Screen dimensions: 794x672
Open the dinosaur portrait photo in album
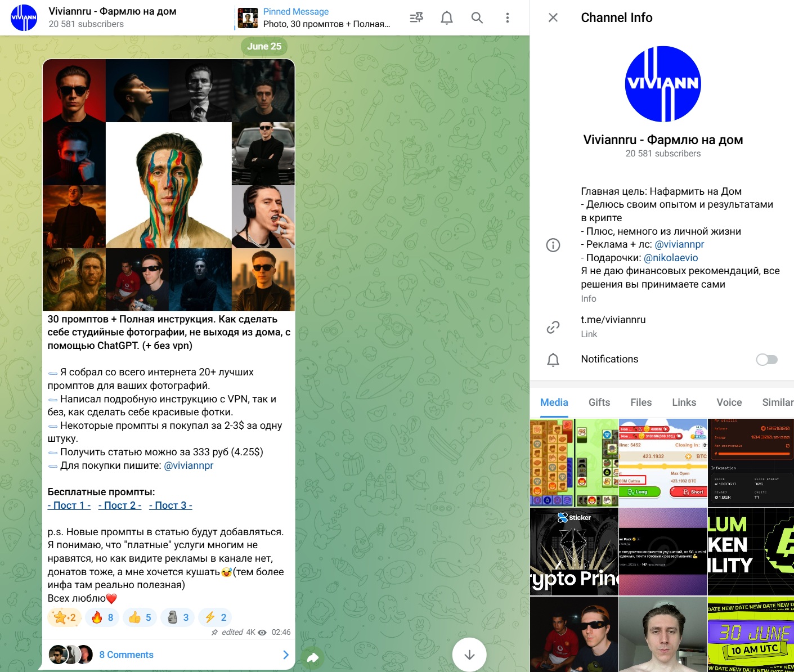click(x=74, y=280)
